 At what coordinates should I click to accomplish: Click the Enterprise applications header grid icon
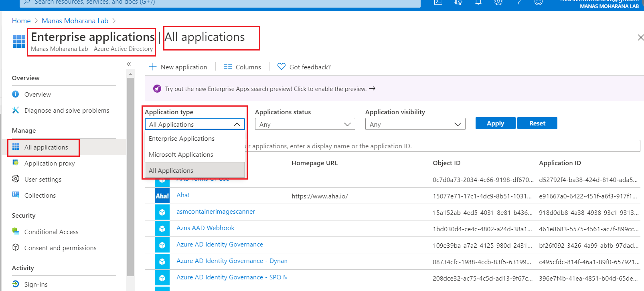pos(19,41)
